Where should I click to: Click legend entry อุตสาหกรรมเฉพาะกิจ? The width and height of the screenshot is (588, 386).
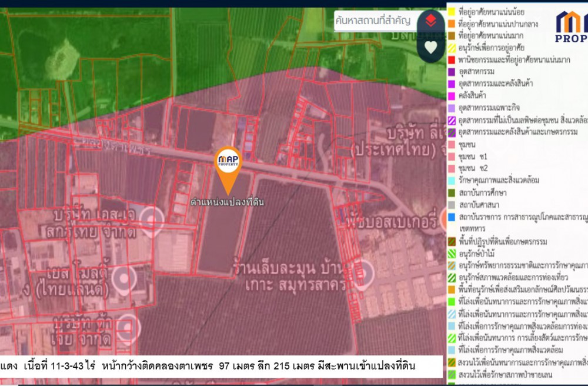(x=489, y=108)
